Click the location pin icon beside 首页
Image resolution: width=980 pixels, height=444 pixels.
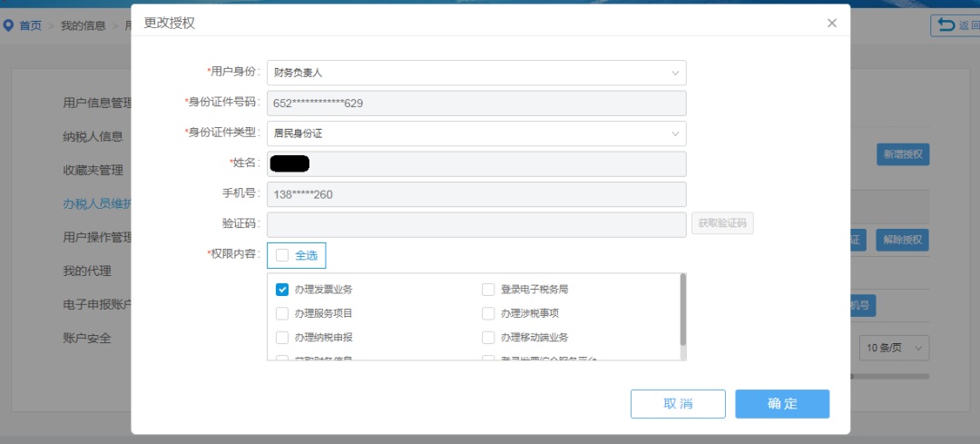[x=9, y=25]
